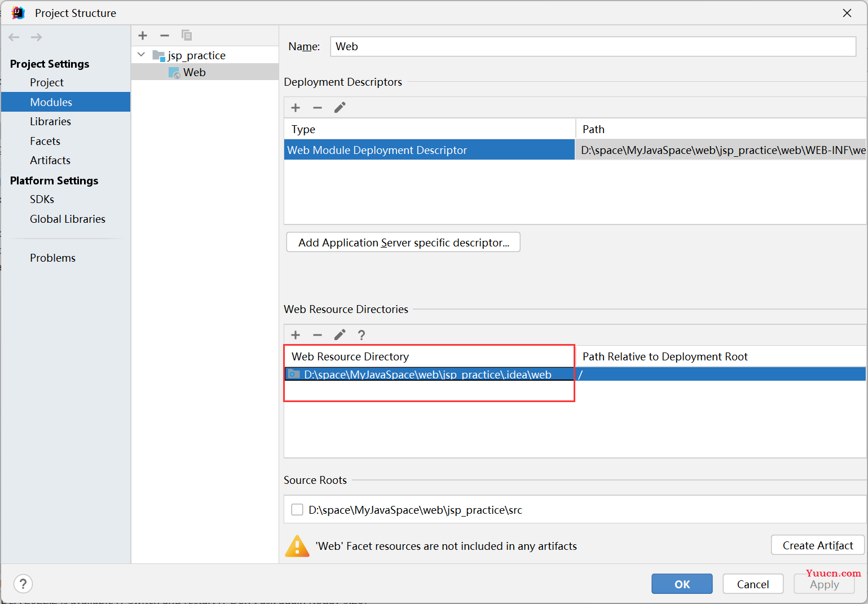Viewport: 868px width, 604px height.
Task: Click Web Resource Directory column header
Action: click(429, 356)
